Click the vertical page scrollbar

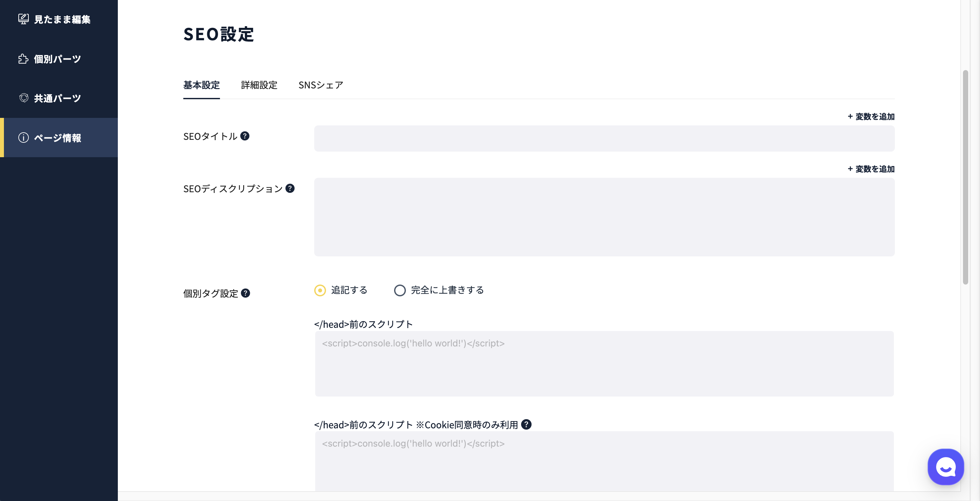coord(965,177)
